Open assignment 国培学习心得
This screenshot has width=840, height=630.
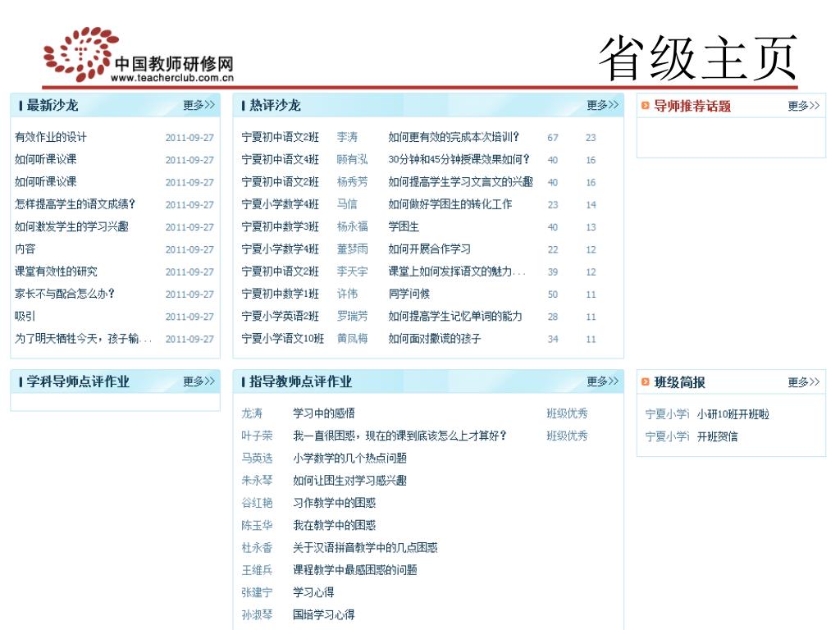click(324, 615)
